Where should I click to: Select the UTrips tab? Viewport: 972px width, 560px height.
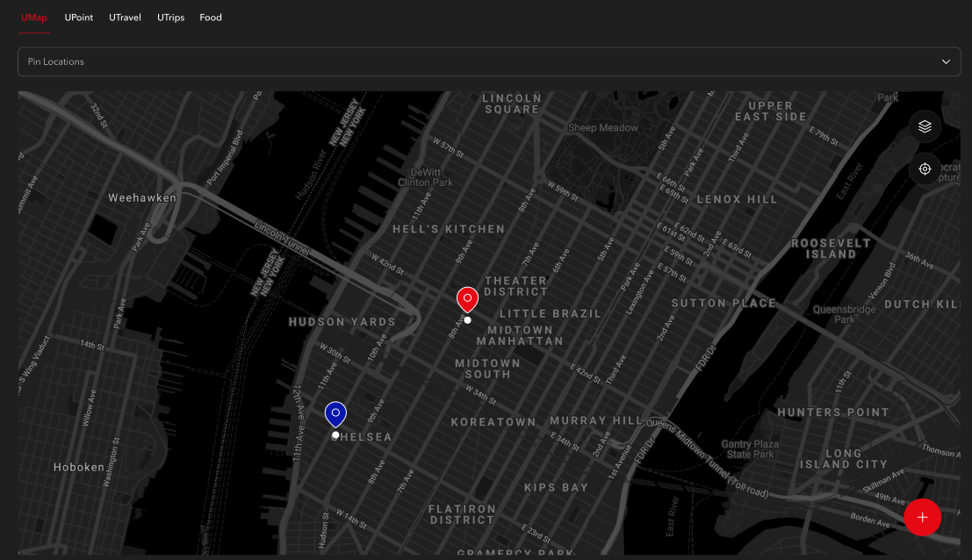click(171, 18)
